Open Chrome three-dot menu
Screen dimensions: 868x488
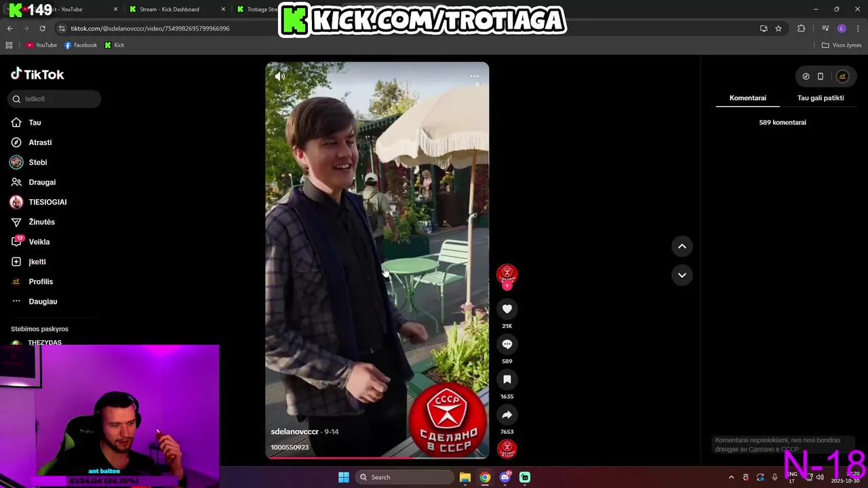coord(859,28)
